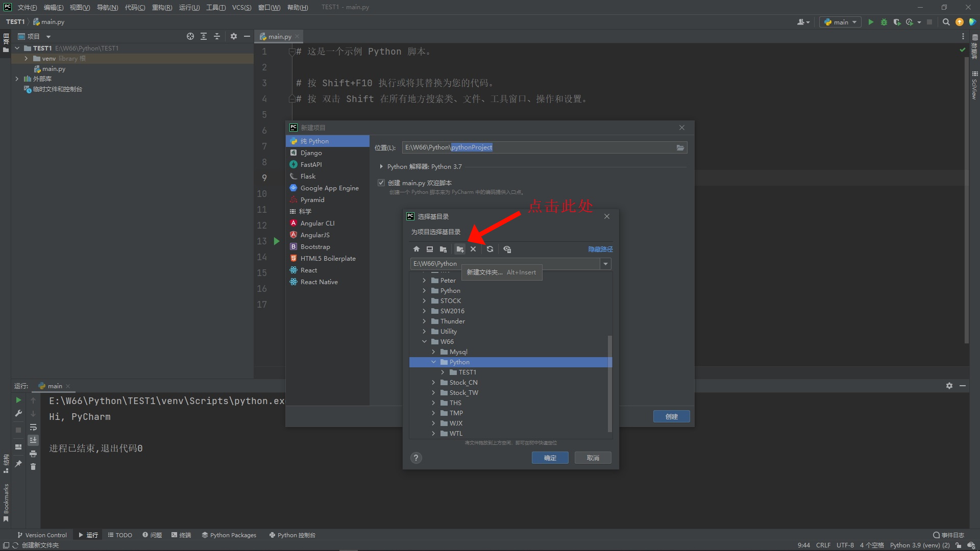This screenshot has width=980, height=551.
Task: Collapse the W66 folder in the tree
Action: click(424, 341)
